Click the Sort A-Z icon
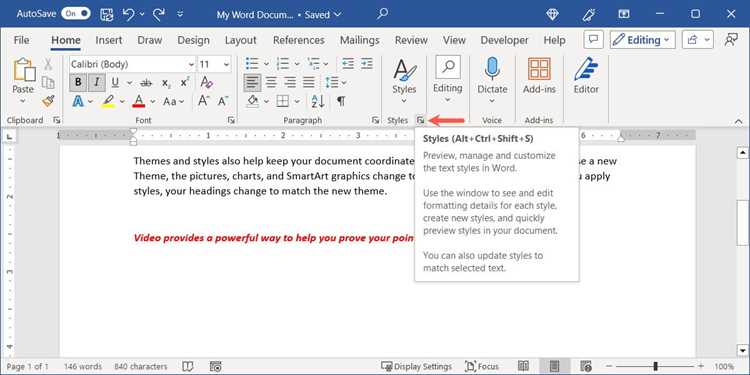 [x=318, y=101]
